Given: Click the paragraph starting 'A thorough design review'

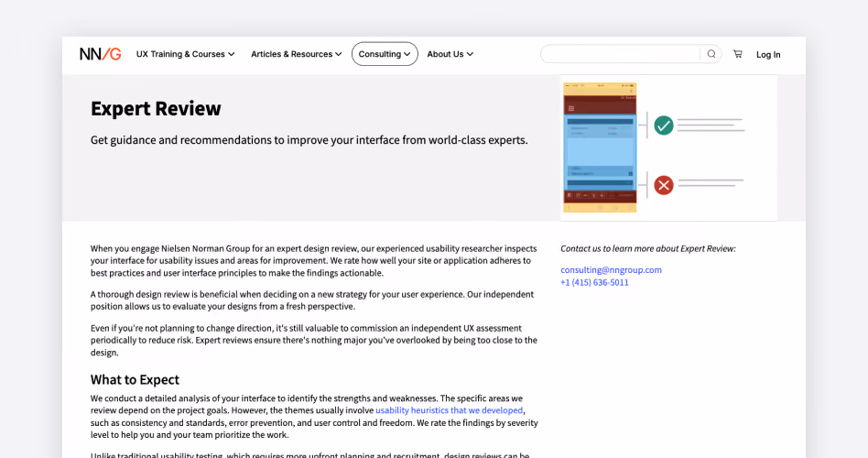Looking at the screenshot, I should coord(312,300).
